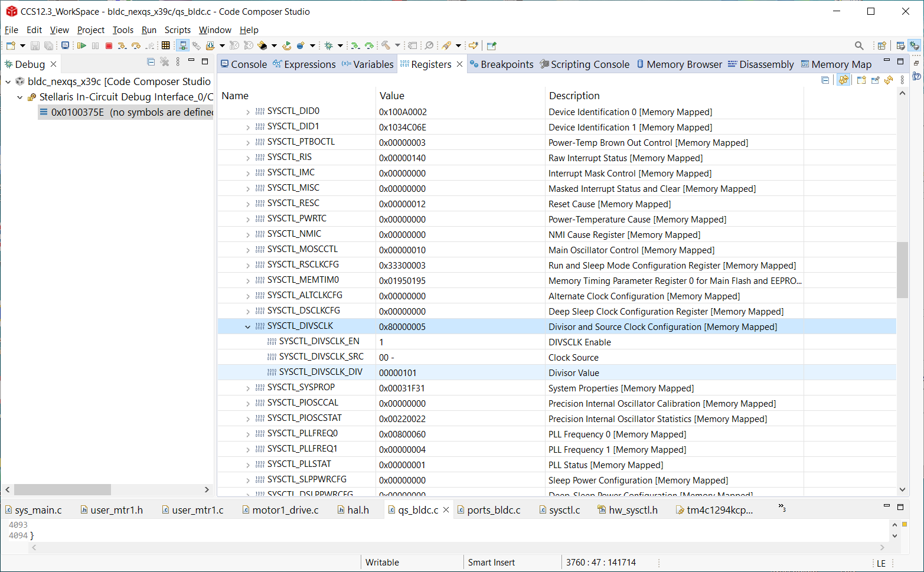This screenshot has width=924, height=572.
Task: Expand the SYSCTL_RSCLKCFG register
Action: point(248,265)
